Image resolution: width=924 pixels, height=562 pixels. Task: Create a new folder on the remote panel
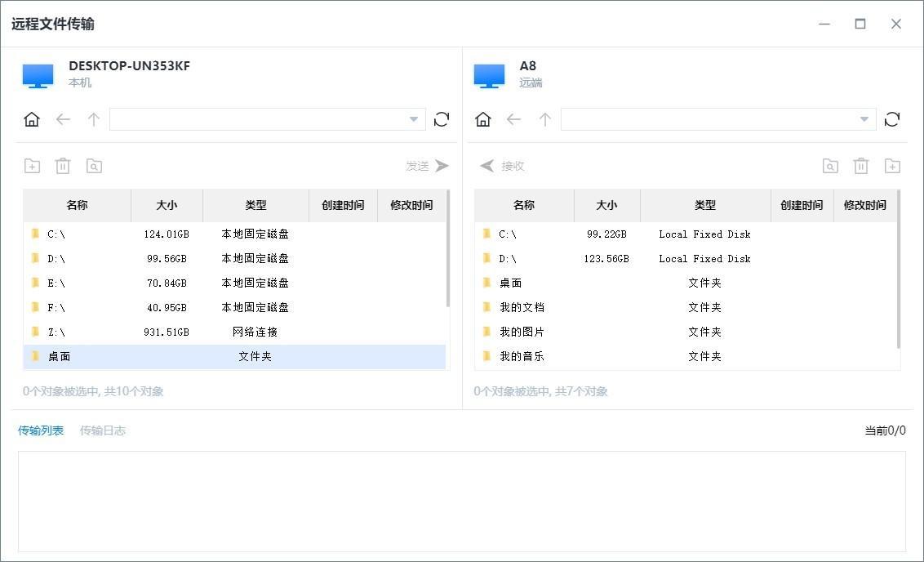click(x=892, y=165)
